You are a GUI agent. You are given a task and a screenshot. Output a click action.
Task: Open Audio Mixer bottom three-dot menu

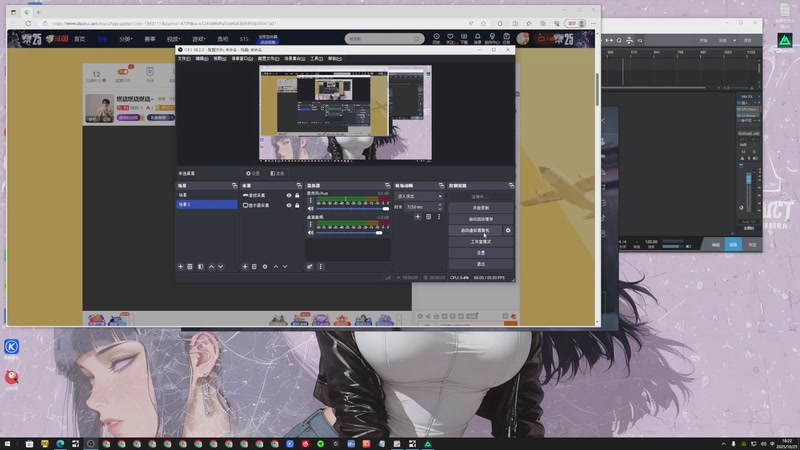pos(320,266)
